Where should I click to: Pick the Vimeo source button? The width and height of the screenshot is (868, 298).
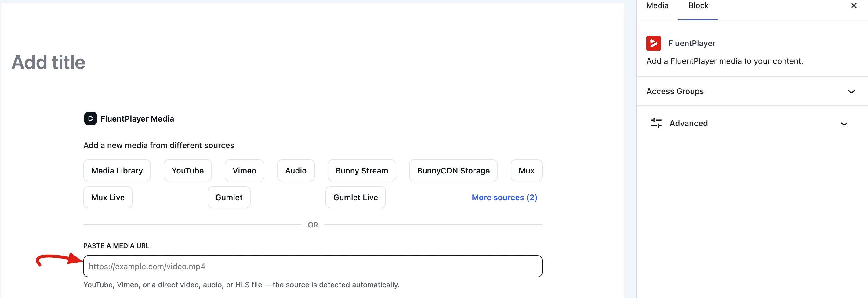tap(244, 171)
